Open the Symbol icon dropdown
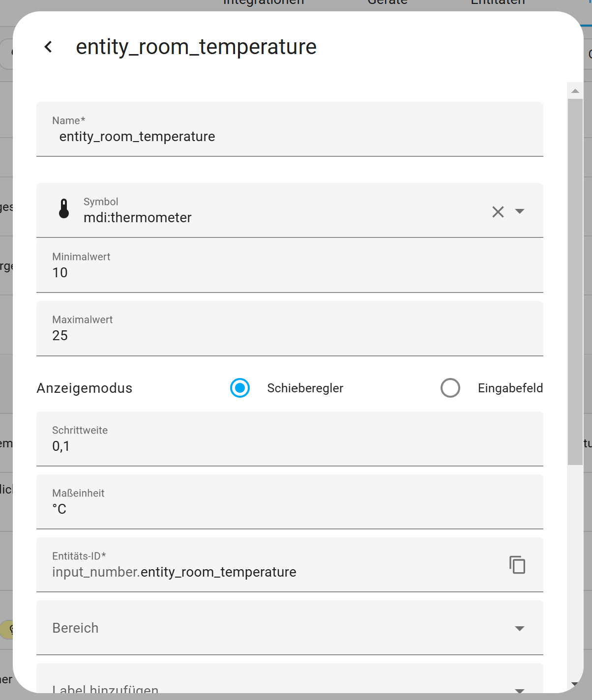Screen dimensions: 592x700 520,212
